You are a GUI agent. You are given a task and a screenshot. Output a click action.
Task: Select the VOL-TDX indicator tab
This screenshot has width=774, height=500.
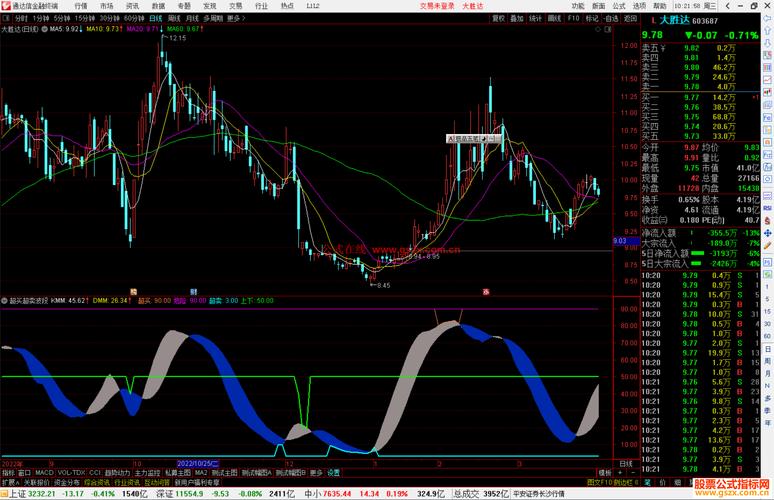[x=71, y=473]
